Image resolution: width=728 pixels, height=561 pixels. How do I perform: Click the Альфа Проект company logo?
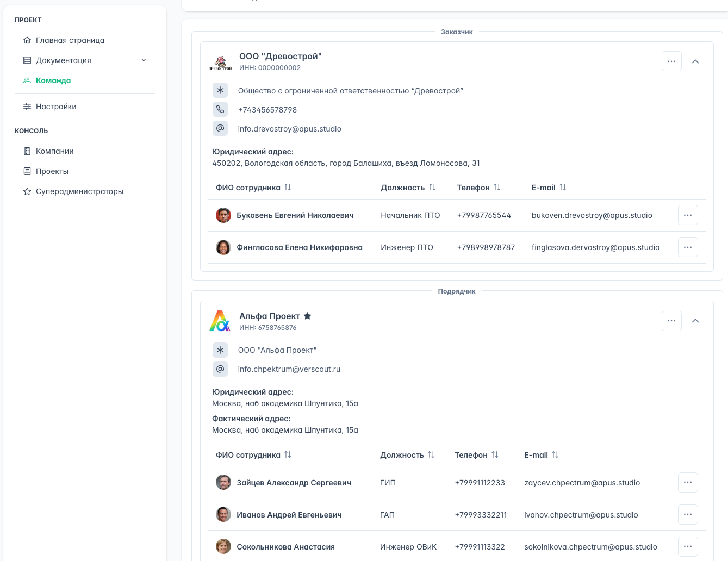click(220, 321)
